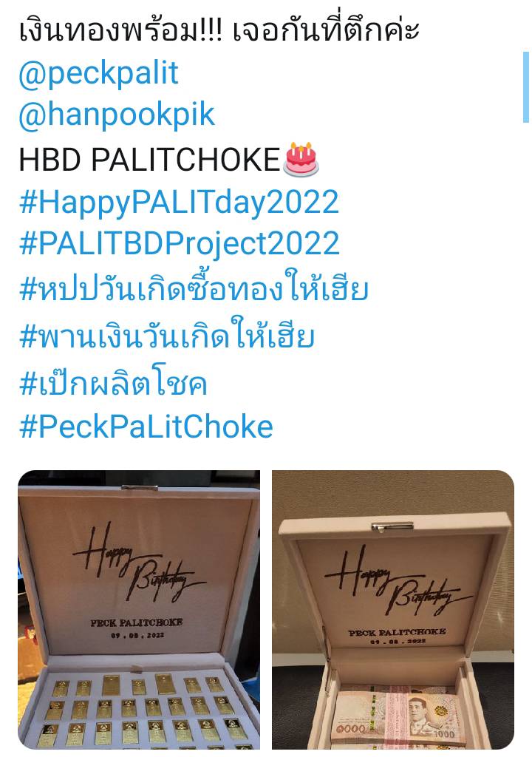Open hashtag #PALITBDProject2022

click(179, 243)
